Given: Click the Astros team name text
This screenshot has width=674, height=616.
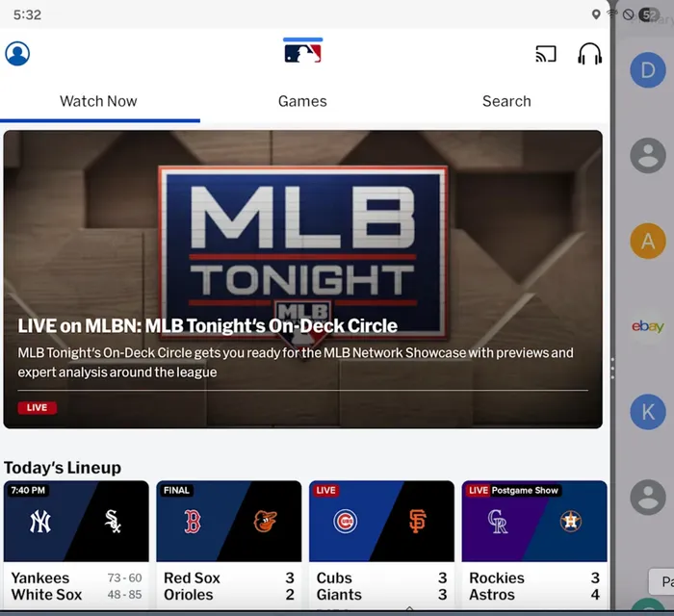Looking at the screenshot, I should pos(492,595).
